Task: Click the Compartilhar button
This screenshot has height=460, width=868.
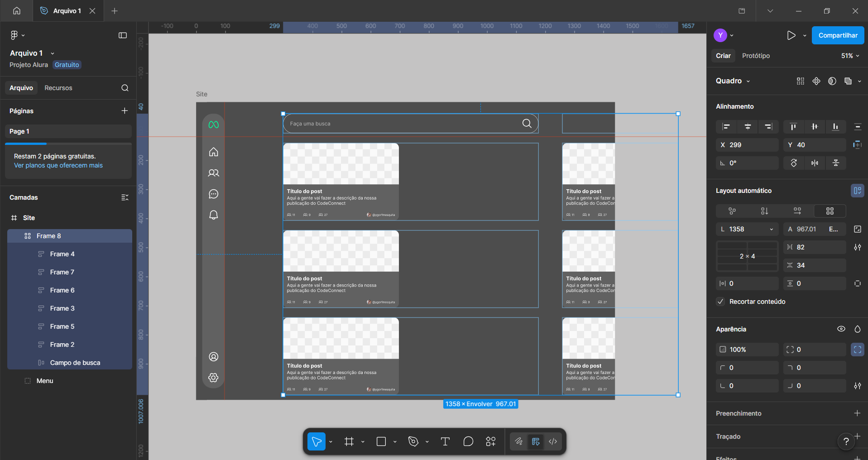Action: coord(838,35)
